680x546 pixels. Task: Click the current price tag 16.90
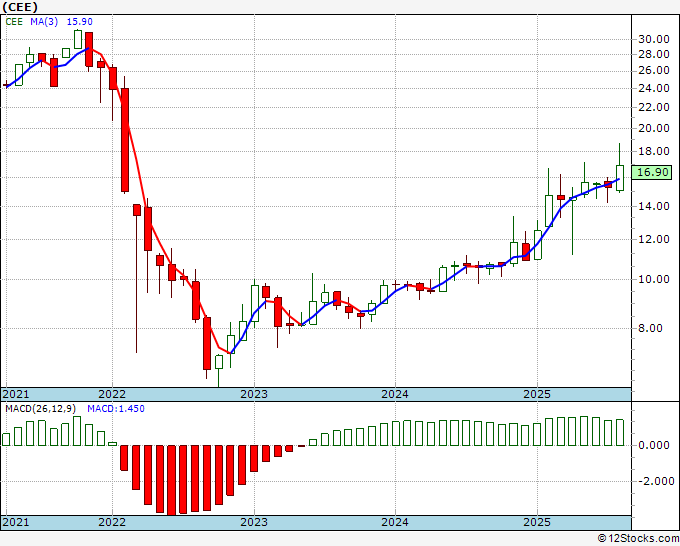653,172
